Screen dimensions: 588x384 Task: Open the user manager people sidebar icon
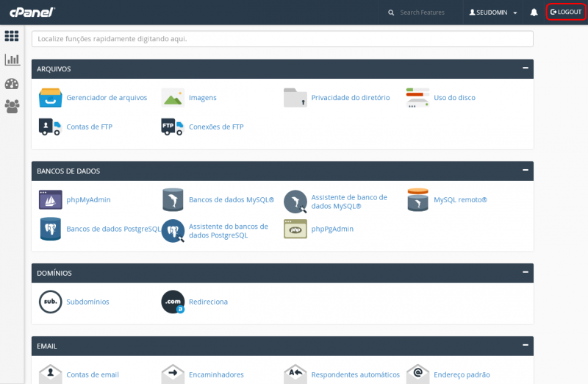pyautogui.click(x=12, y=107)
